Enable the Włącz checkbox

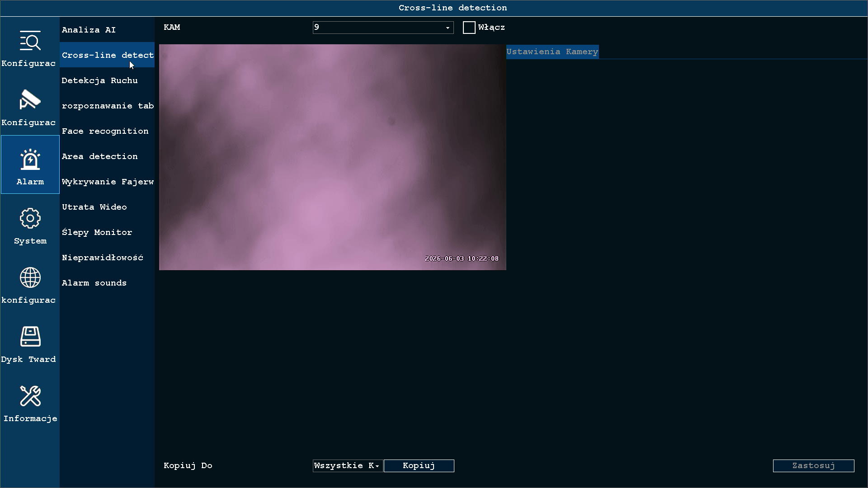[469, 28]
